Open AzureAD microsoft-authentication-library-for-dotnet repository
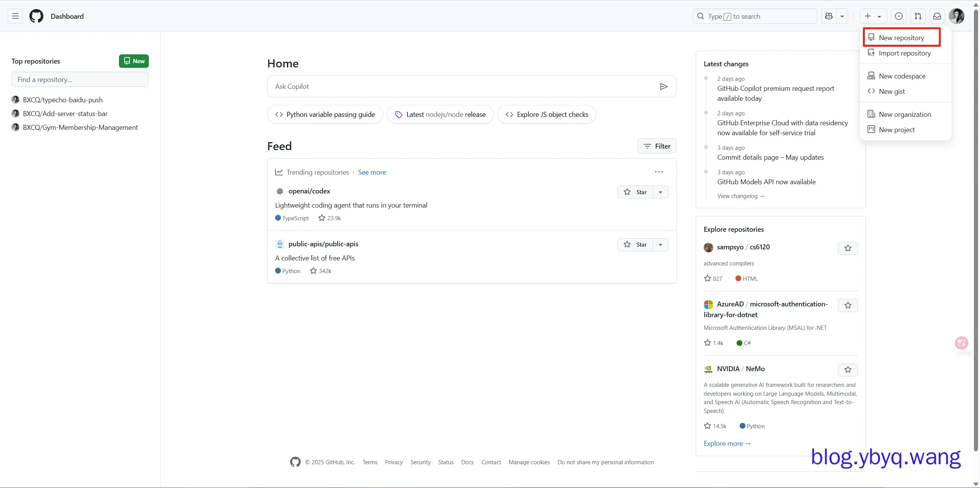Image resolution: width=980 pixels, height=488 pixels. 766,309
